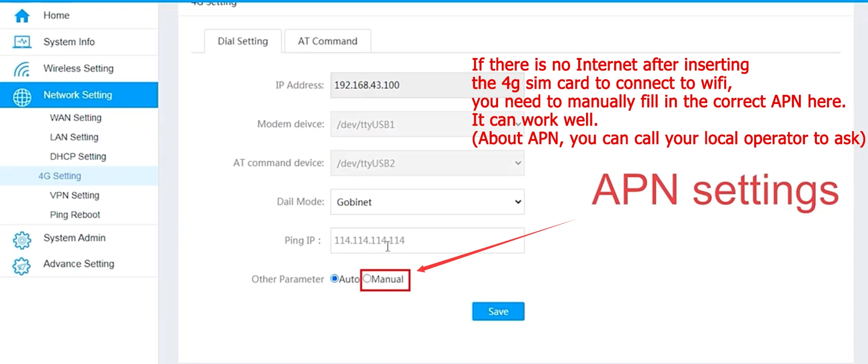This screenshot has height=364, width=868.
Task: Click the Network Setting globe icon
Action: (22, 97)
